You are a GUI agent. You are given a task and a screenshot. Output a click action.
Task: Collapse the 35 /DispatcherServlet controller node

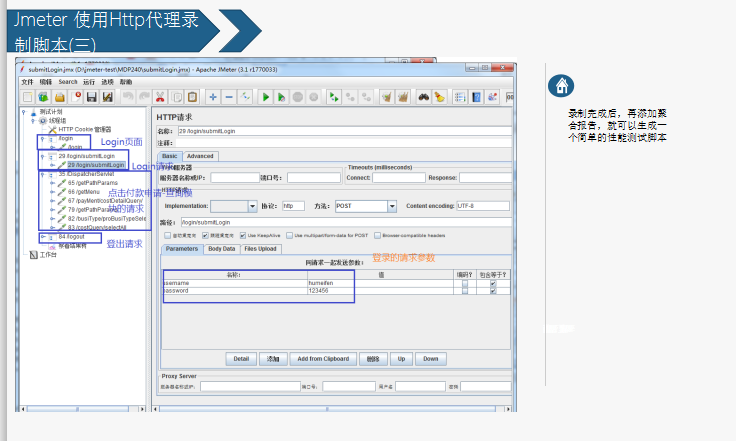pyautogui.click(x=42, y=174)
